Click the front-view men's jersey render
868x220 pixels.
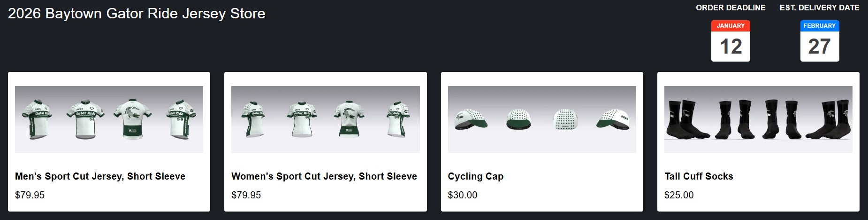[x=85, y=119]
